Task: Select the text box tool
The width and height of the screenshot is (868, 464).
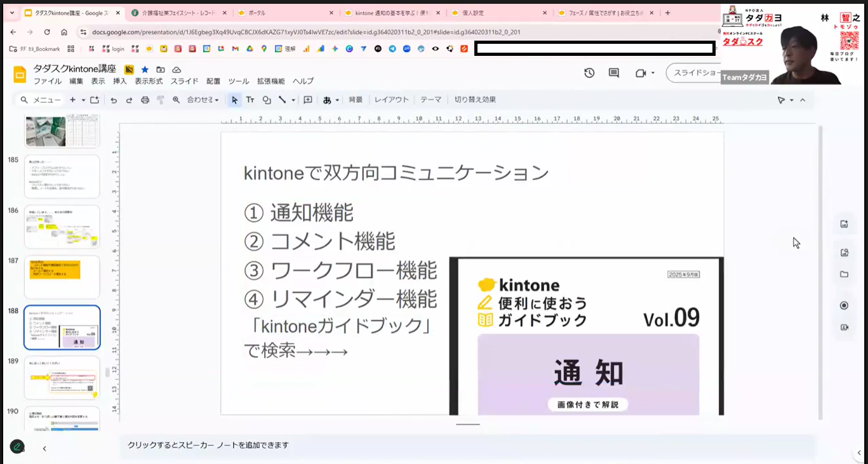Action: click(x=250, y=100)
